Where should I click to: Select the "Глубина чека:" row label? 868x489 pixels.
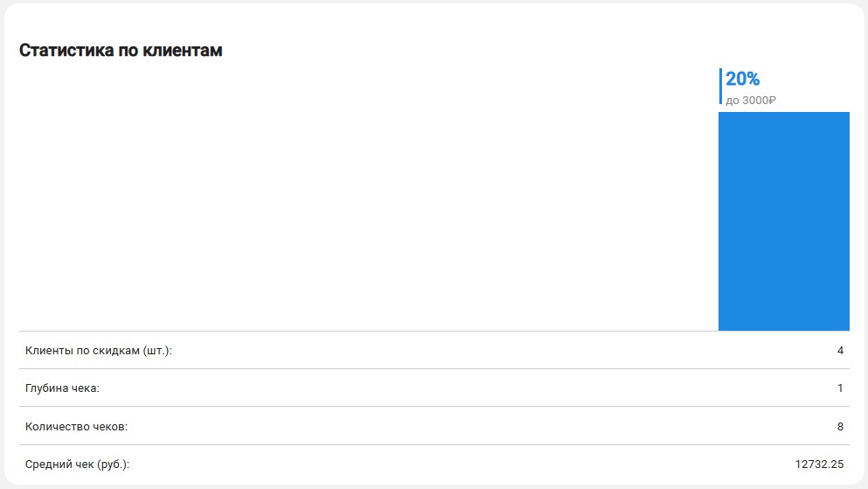[x=62, y=388]
